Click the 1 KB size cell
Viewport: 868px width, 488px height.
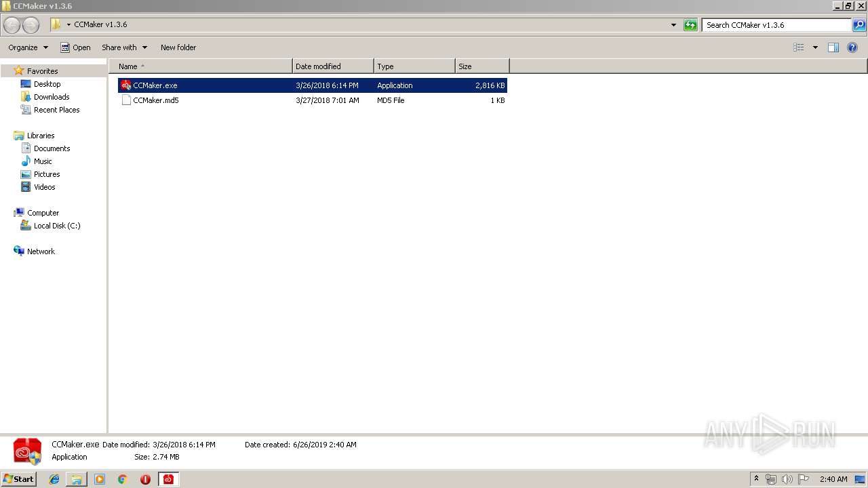[498, 100]
